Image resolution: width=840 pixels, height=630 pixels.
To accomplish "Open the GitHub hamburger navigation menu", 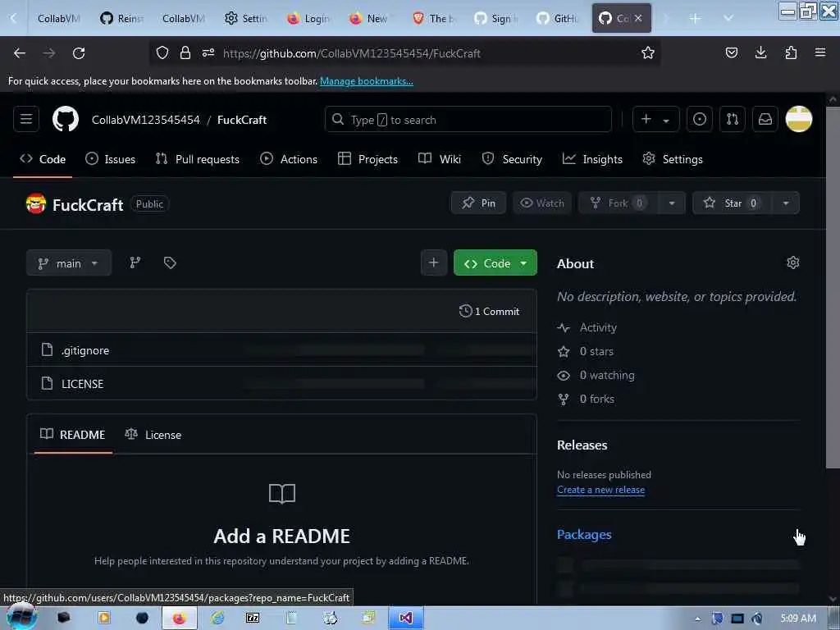I will coord(26,119).
